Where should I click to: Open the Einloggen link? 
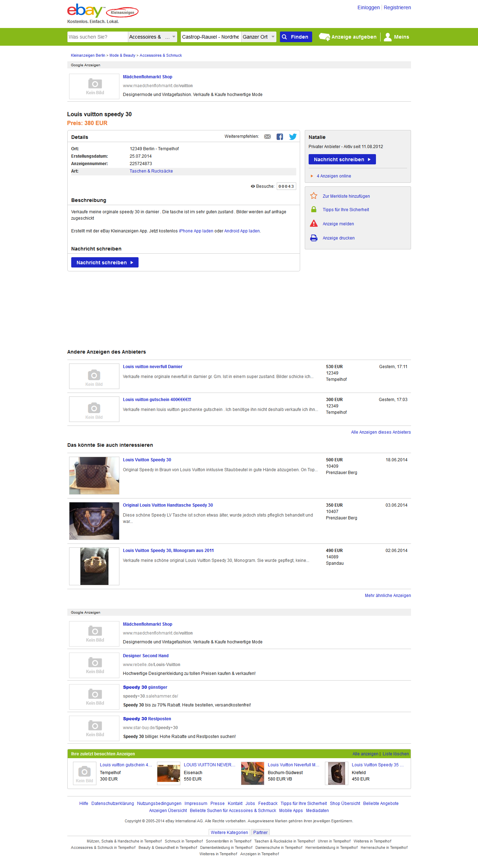pos(369,7)
